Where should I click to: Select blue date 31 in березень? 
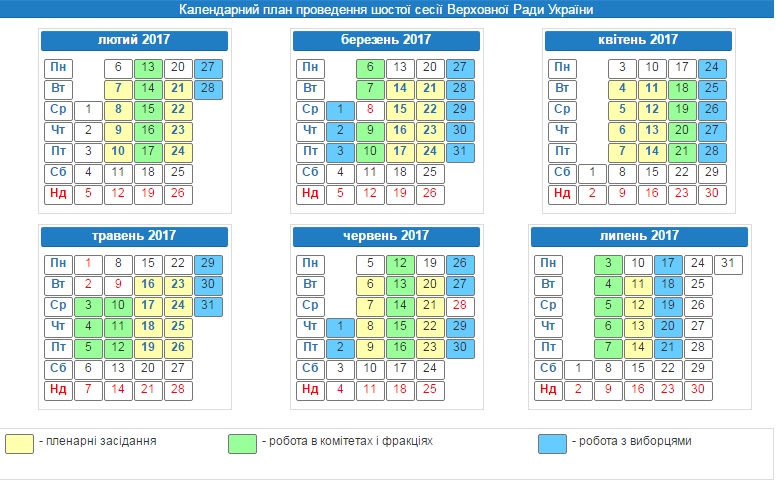[460, 152]
